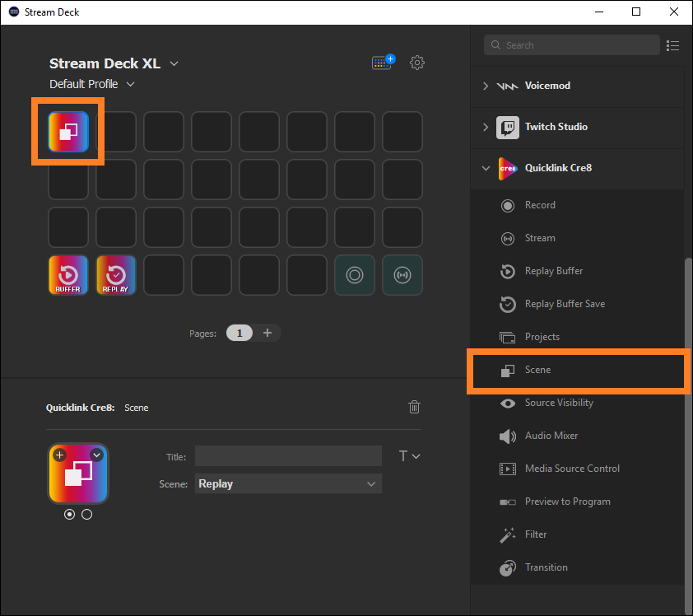The width and height of the screenshot is (693, 616).
Task: Delete the action with the trash icon
Action: point(414,407)
